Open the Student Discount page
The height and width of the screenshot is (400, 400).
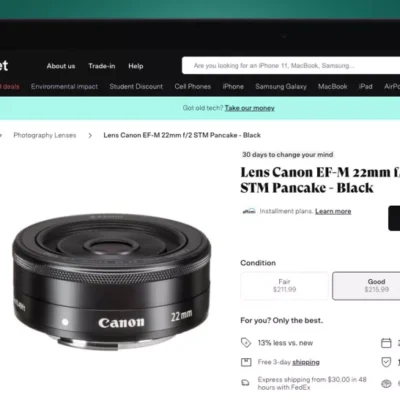click(x=136, y=87)
